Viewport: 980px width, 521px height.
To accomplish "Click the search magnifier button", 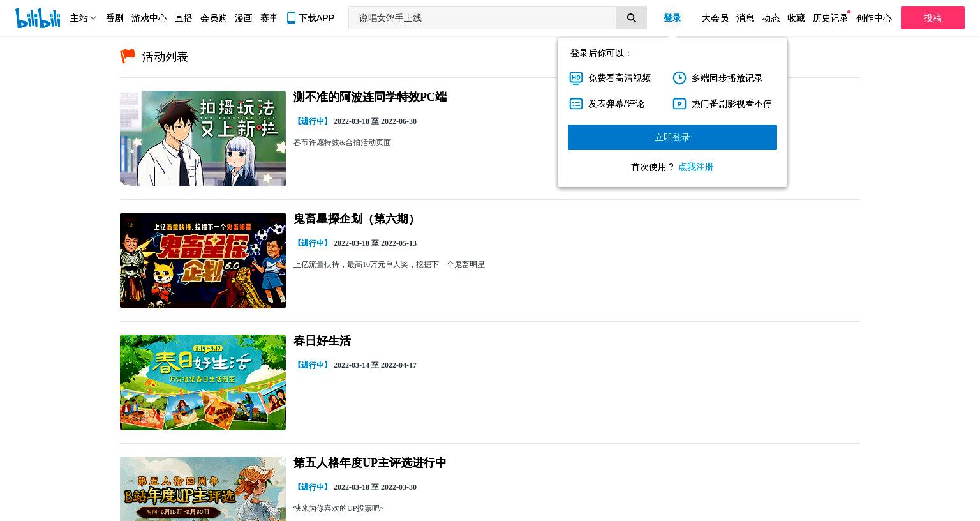I will [632, 18].
